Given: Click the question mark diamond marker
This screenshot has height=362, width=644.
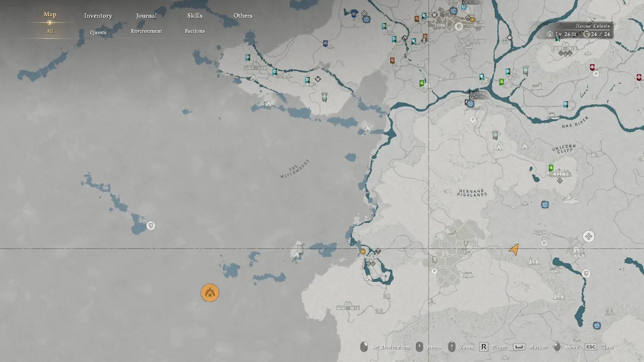Looking at the screenshot, I should point(377,251).
